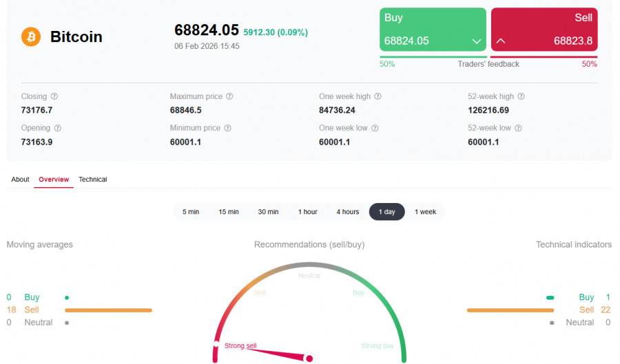Choose the 4 hours timeframe
This screenshot has height=364, width=620.
click(x=348, y=212)
